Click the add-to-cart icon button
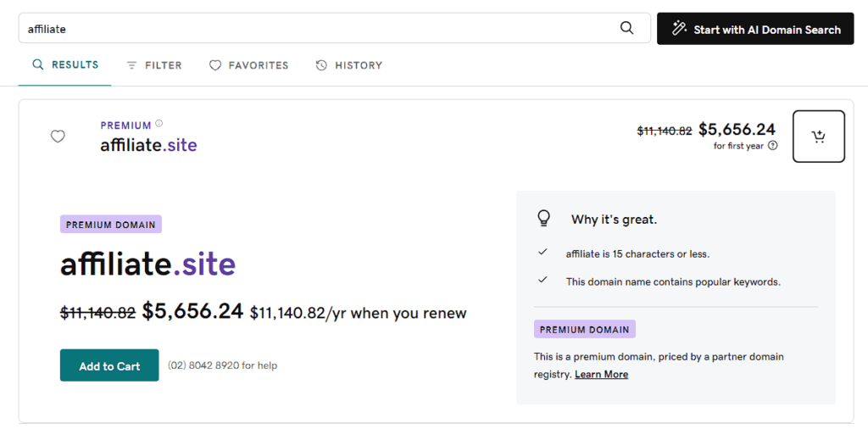 point(819,136)
